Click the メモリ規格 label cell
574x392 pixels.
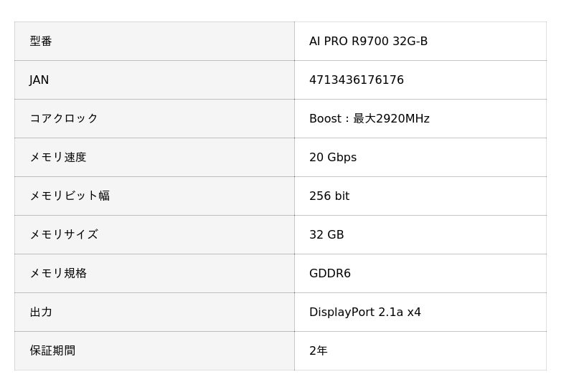tap(57, 274)
